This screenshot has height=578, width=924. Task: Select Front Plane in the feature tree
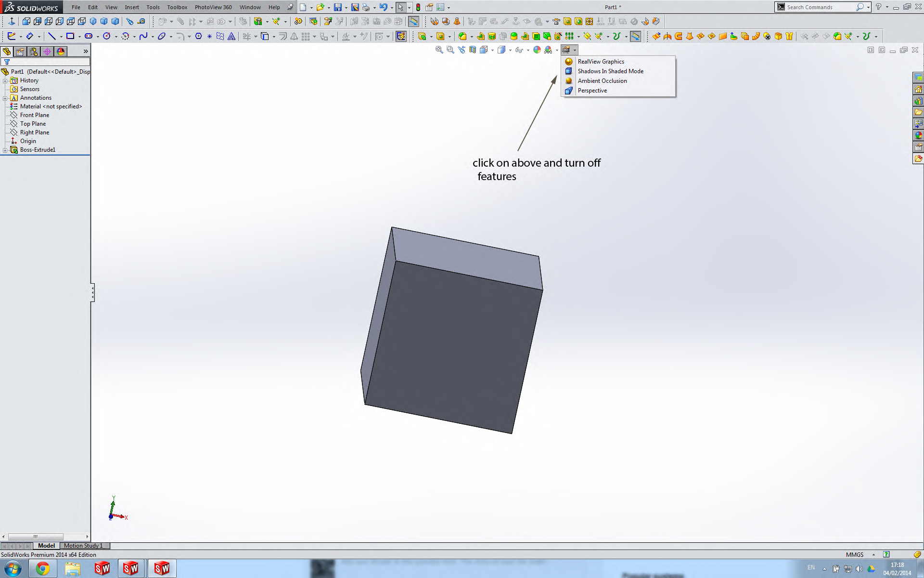pos(34,115)
